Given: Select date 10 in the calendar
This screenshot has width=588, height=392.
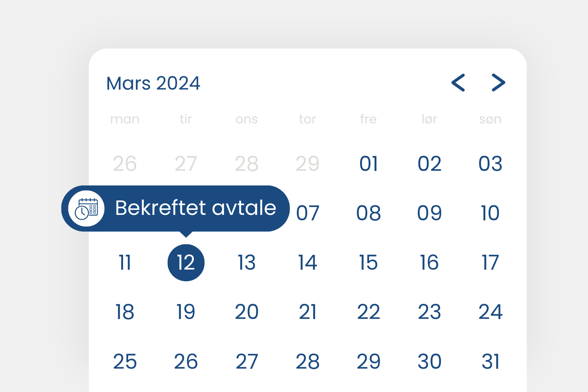Looking at the screenshot, I should click(490, 213).
